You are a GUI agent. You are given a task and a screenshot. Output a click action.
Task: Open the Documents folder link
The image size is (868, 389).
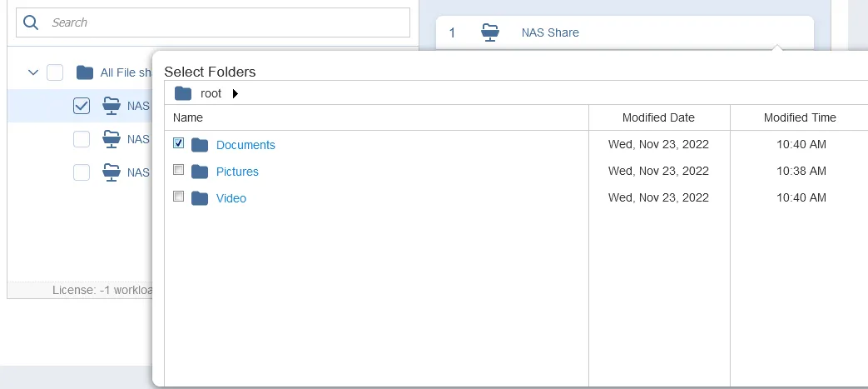pos(246,145)
